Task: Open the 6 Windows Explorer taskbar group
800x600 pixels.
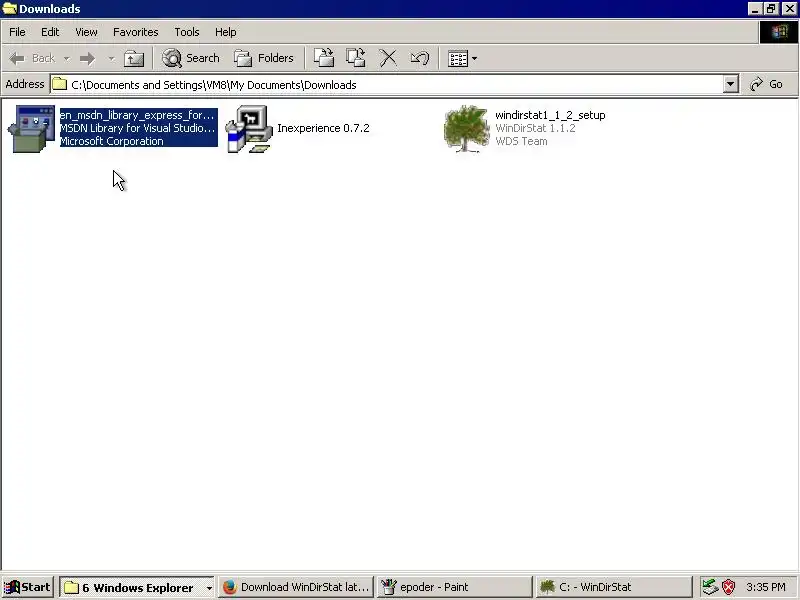Action: [138, 588]
